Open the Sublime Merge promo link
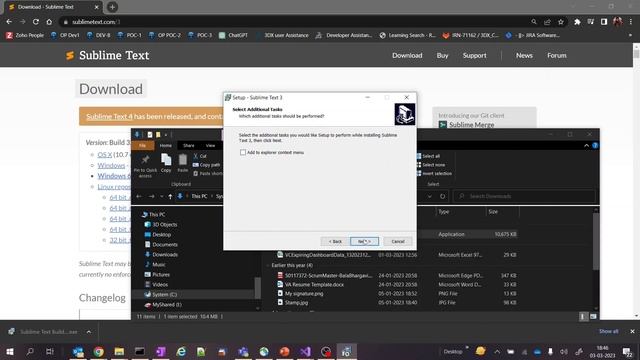 tap(471, 124)
